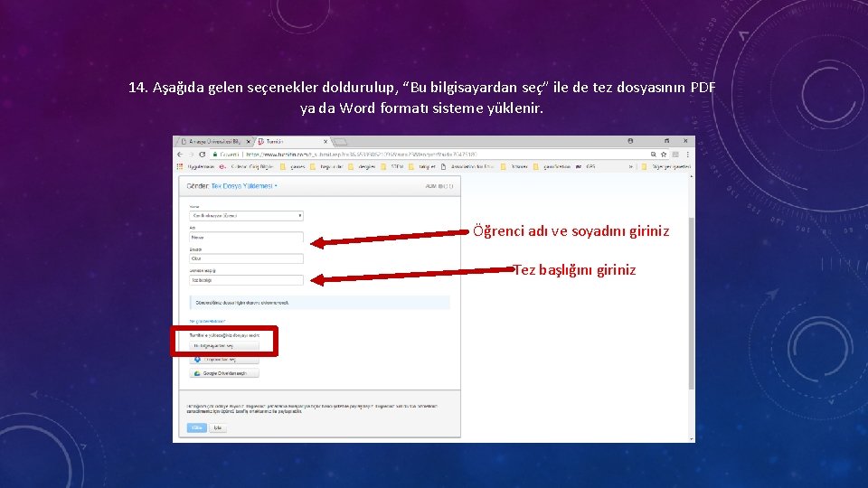This screenshot has height=488, width=868.
Task: Go forward with the browser forward arrow
Action: pos(191,155)
